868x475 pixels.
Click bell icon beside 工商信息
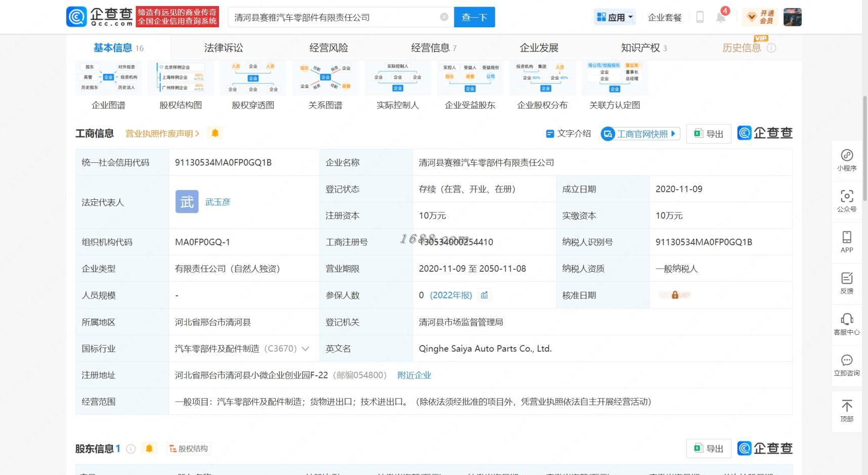pos(215,133)
